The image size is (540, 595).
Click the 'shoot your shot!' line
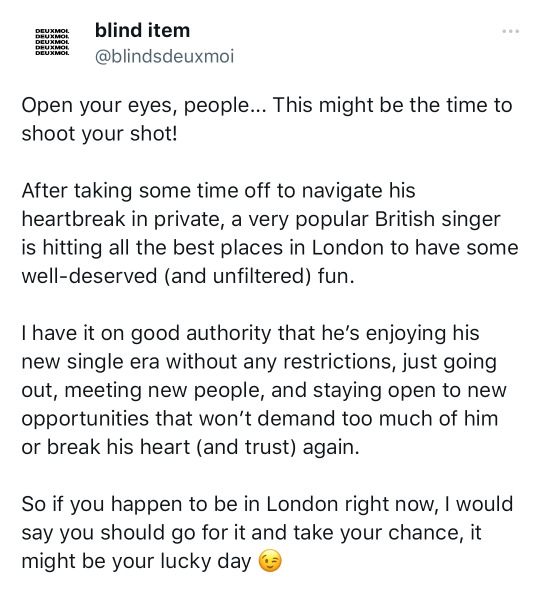click(99, 134)
